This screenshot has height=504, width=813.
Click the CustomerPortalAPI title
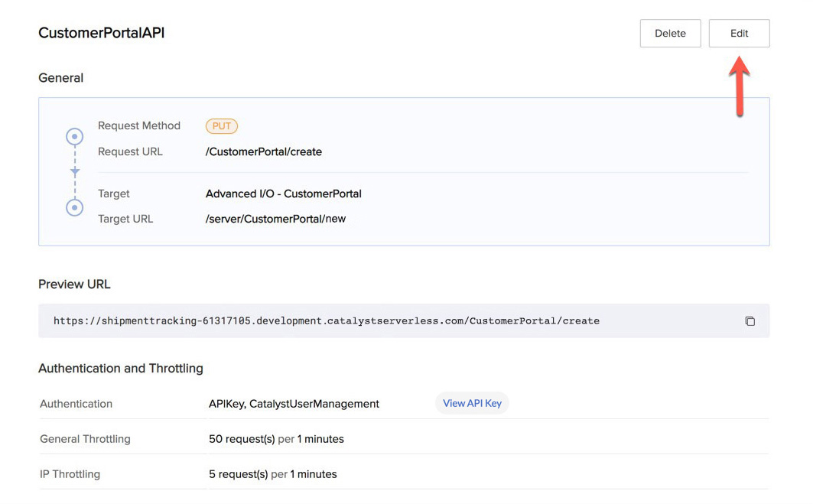pyautogui.click(x=101, y=33)
